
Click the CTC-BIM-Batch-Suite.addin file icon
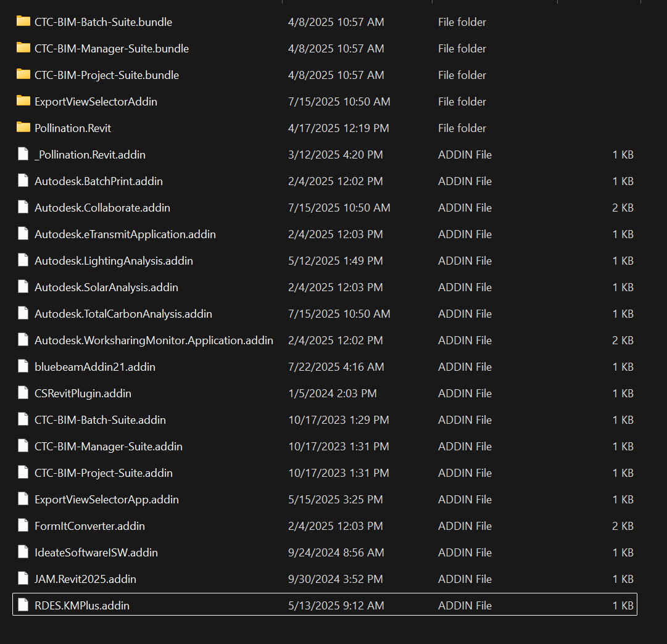(23, 419)
